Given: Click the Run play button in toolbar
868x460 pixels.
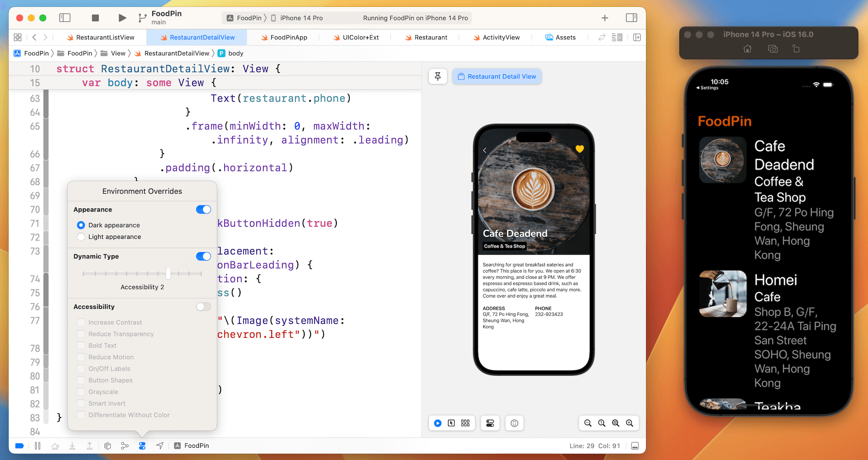Looking at the screenshot, I should tap(122, 18).
